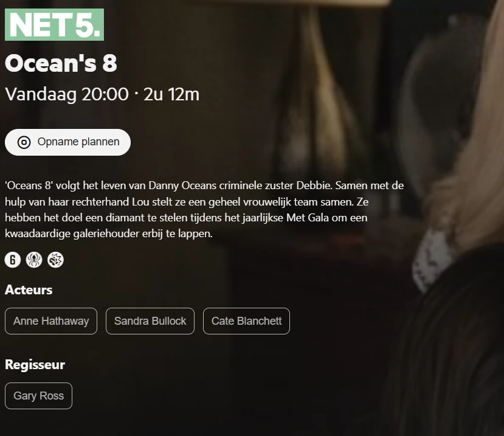Click the 2u 12m duration text
This screenshot has width=504, height=436.
pyautogui.click(x=171, y=94)
